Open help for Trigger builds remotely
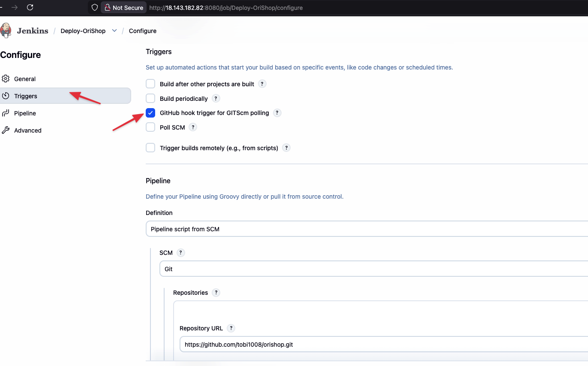This screenshot has height=366, width=588. 286,148
